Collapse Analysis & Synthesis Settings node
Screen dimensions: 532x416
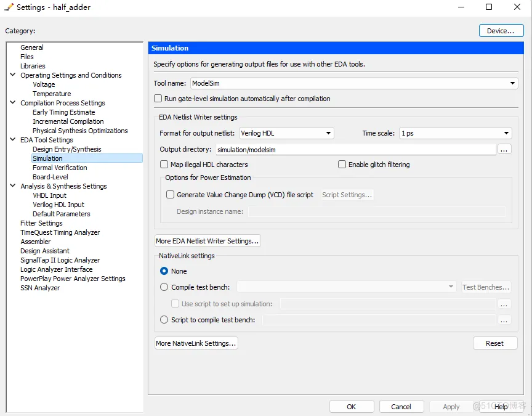[13, 186]
